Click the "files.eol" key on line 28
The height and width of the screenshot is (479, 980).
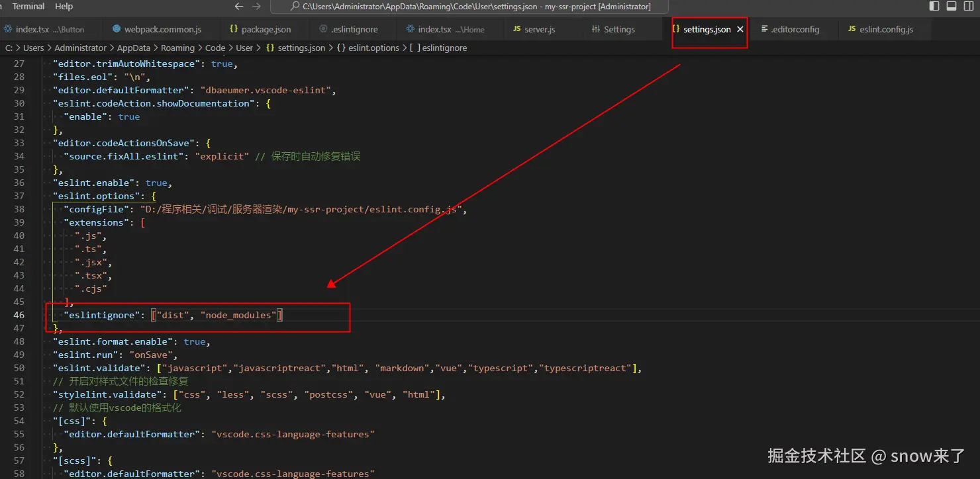point(83,77)
